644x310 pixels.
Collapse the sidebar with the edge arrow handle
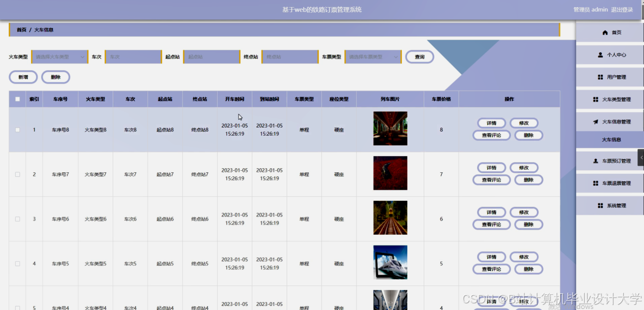(x=641, y=158)
